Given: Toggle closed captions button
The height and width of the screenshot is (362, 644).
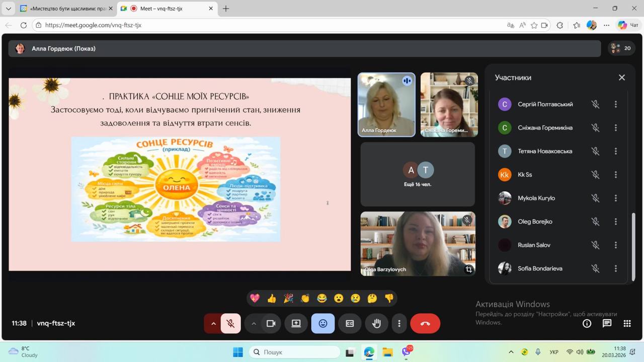Looking at the screenshot, I should (x=350, y=323).
